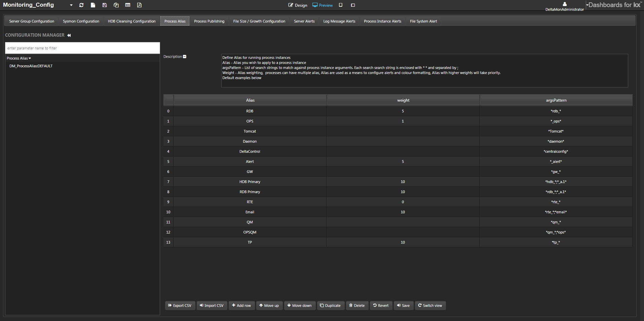Move the selected row down
The image size is (644, 321).
[300, 306]
